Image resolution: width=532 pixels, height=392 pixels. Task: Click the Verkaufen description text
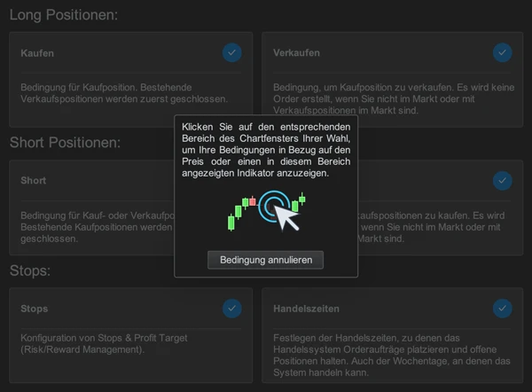point(390,99)
